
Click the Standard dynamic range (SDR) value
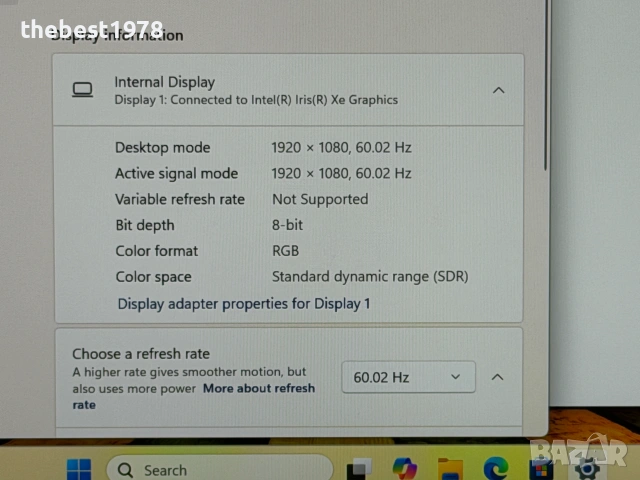[370, 277]
